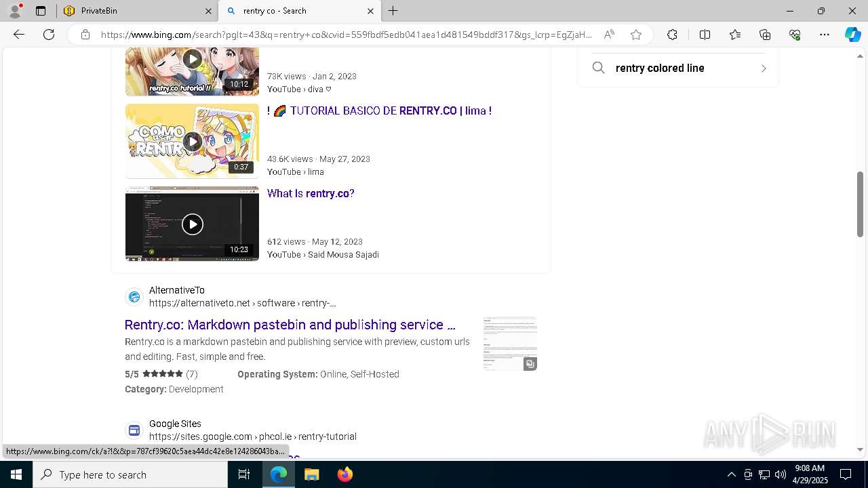This screenshot has height=488, width=868.
Task: Open the alternativeto.net URL breadcrumb
Action: tap(243, 303)
